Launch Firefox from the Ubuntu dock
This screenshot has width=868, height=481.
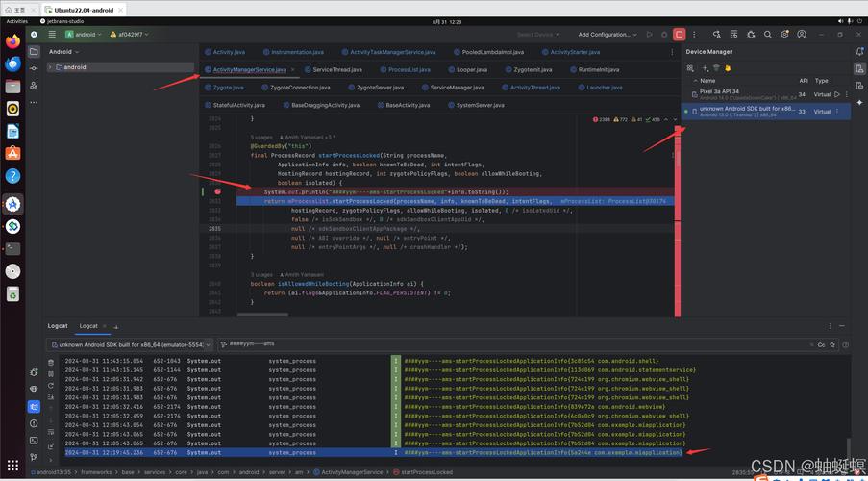point(12,41)
